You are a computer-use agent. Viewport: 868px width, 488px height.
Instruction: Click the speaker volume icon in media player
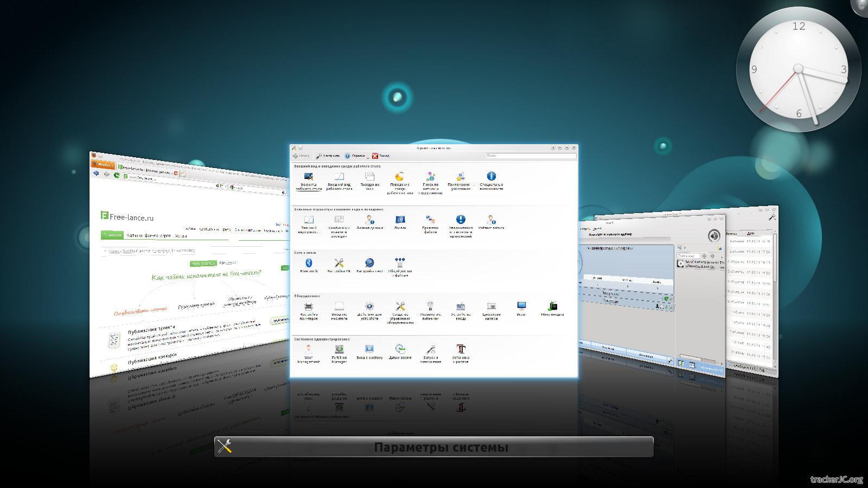(x=713, y=235)
